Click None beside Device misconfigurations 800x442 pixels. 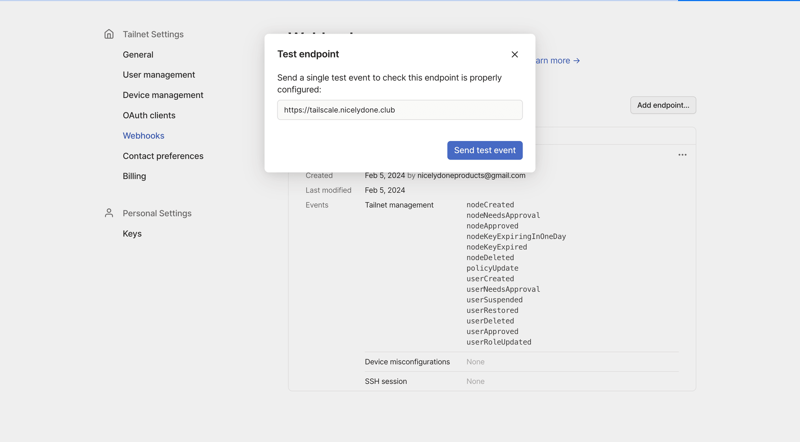click(475, 362)
